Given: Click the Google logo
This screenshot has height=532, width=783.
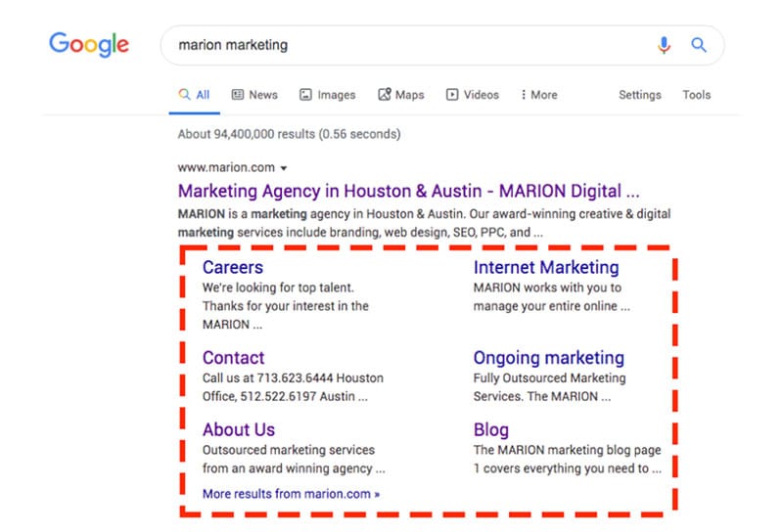Looking at the screenshot, I should point(89,44).
